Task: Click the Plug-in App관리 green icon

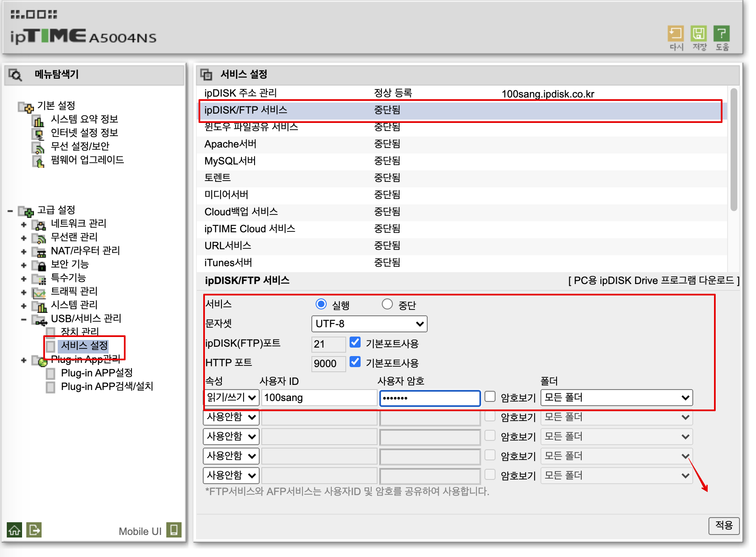Action: (x=39, y=361)
